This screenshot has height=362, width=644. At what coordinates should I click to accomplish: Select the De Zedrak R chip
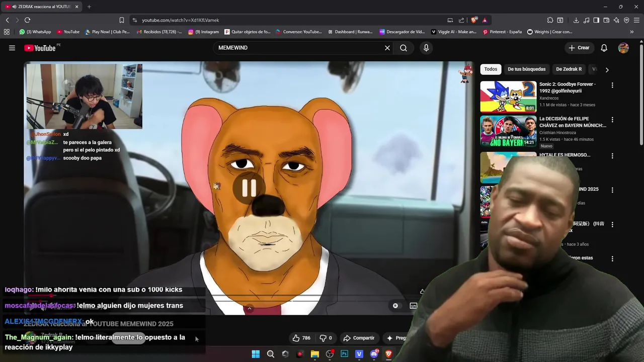click(x=569, y=69)
